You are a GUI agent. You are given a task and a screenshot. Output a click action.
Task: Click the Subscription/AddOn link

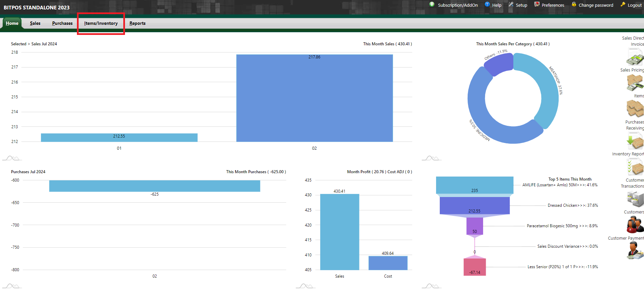(x=458, y=5)
